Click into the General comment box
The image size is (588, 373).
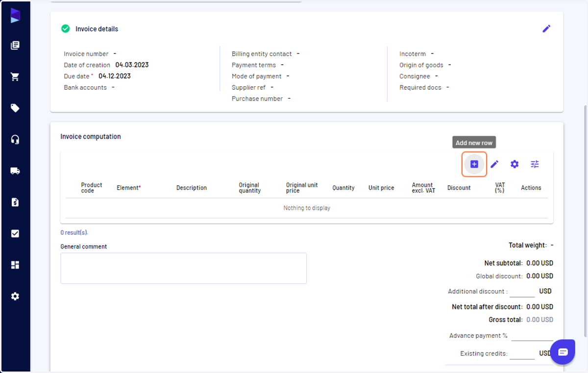pos(184,268)
